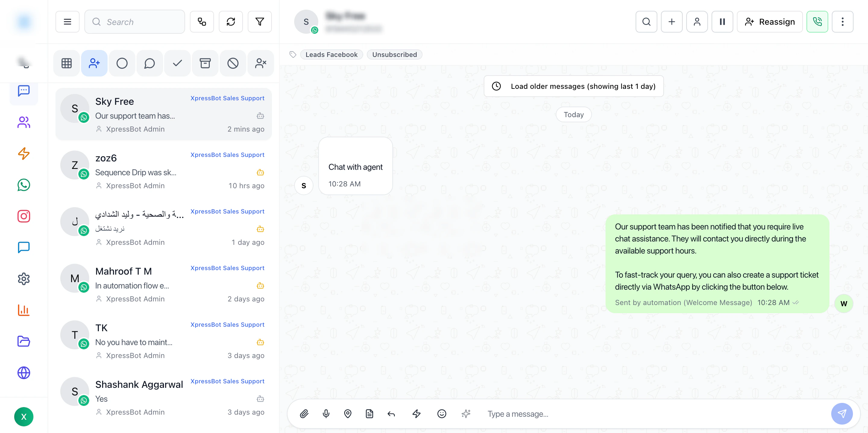
Task: Toggle the grid view for conversations
Action: click(66, 63)
